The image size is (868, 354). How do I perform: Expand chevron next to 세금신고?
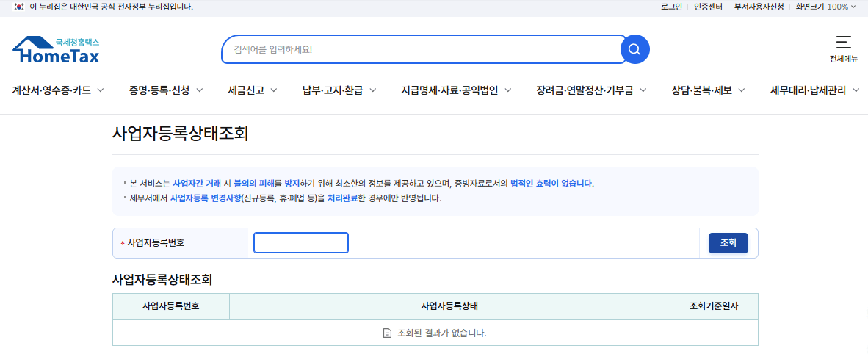pos(273,90)
